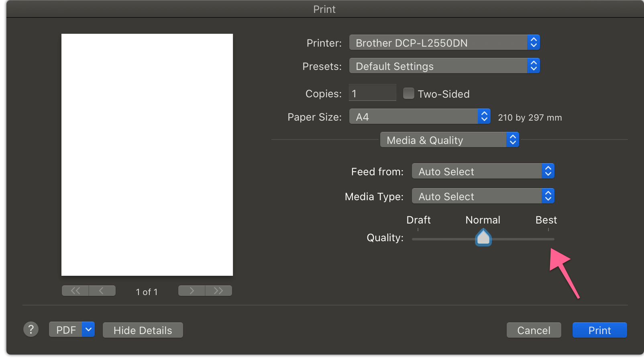
Task: Open the Media & Quality section dropdown
Action: click(449, 140)
